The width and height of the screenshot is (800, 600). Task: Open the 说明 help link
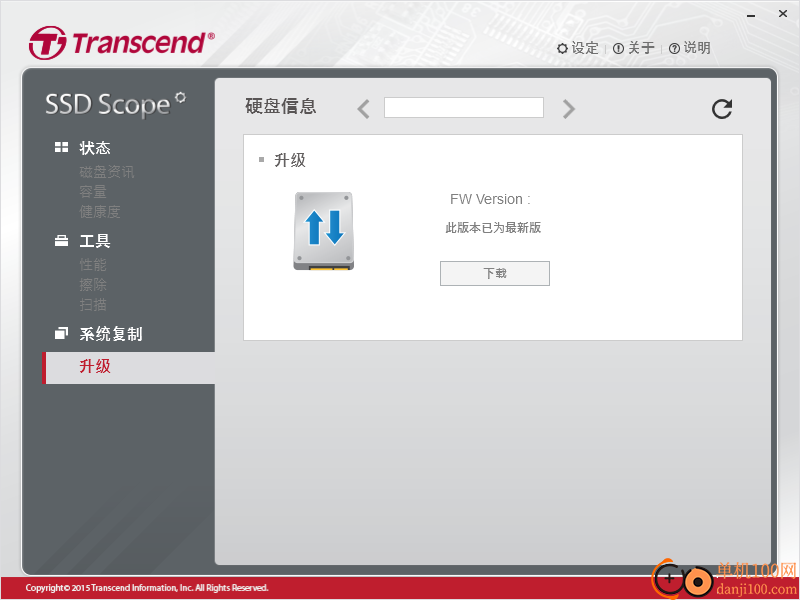pos(690,48)
